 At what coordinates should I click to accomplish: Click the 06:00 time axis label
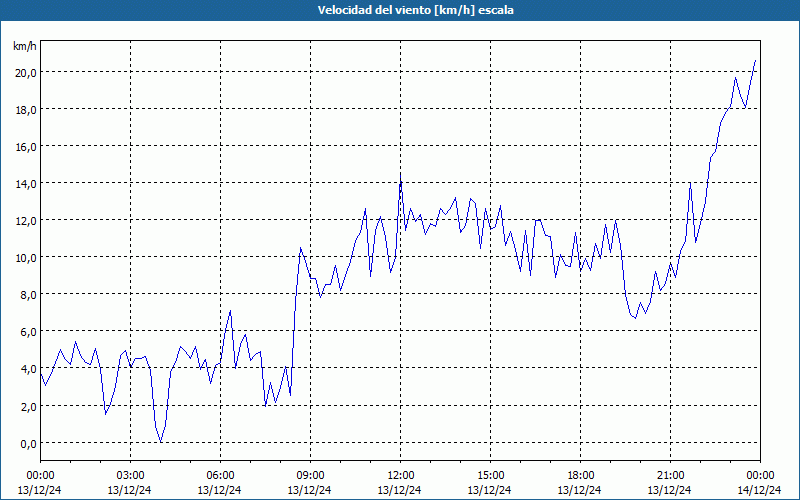[x=220, y=476]
